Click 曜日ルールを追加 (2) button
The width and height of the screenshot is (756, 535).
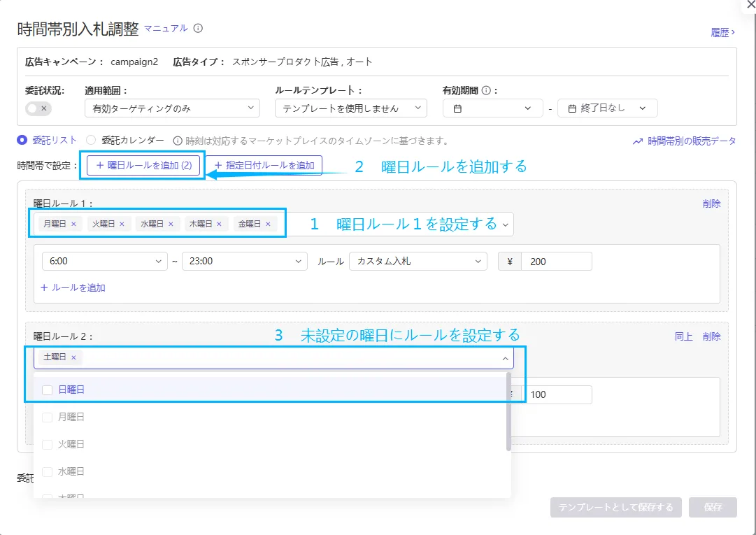143,165
